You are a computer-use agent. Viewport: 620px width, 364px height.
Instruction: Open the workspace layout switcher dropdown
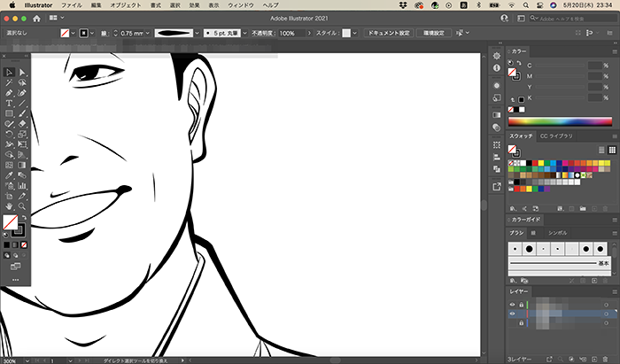click(x=56, y=18)
